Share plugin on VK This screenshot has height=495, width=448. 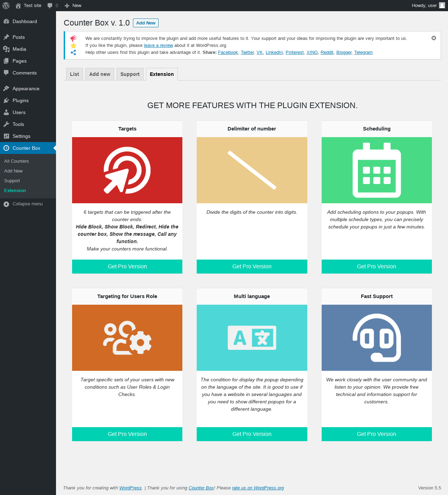[259, 52]
